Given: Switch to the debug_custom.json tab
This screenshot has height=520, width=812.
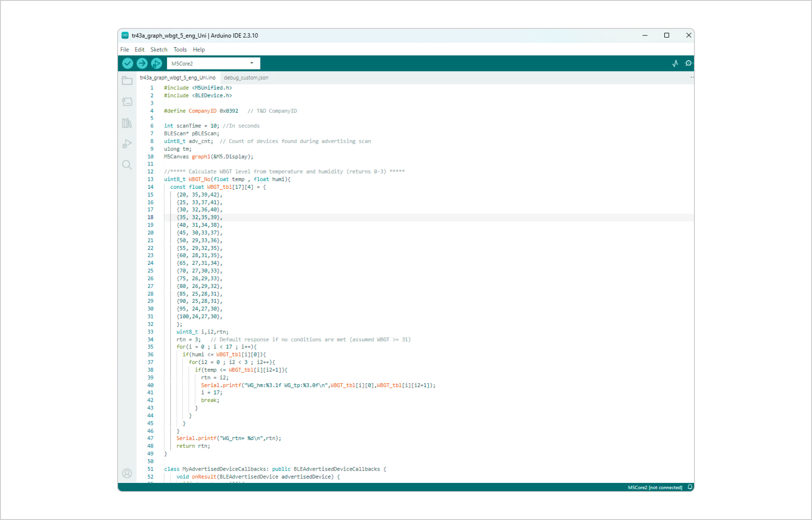Looking at the screenshot, I should coord(246,78).
